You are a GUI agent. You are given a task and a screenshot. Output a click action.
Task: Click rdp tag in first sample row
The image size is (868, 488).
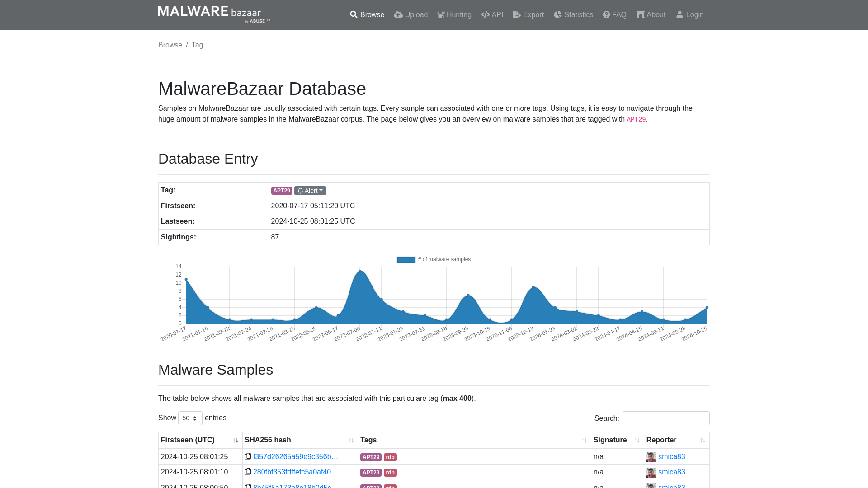[390, 457]
